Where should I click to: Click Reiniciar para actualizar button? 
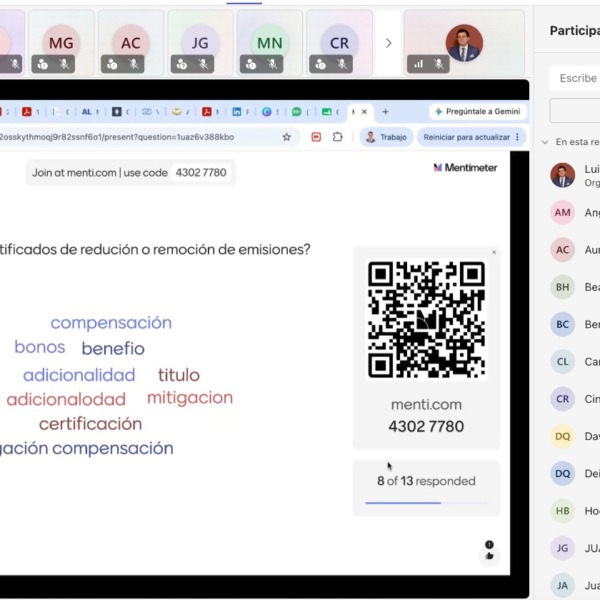coord(467,137)
